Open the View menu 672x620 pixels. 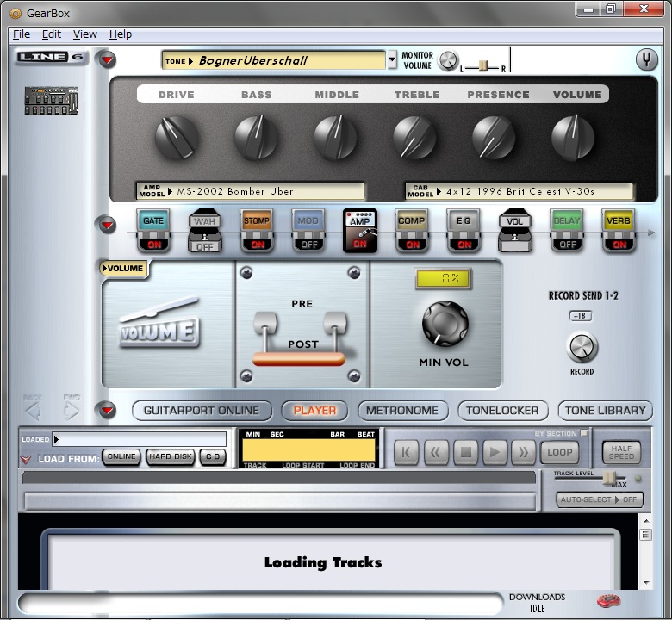point(84,34)
